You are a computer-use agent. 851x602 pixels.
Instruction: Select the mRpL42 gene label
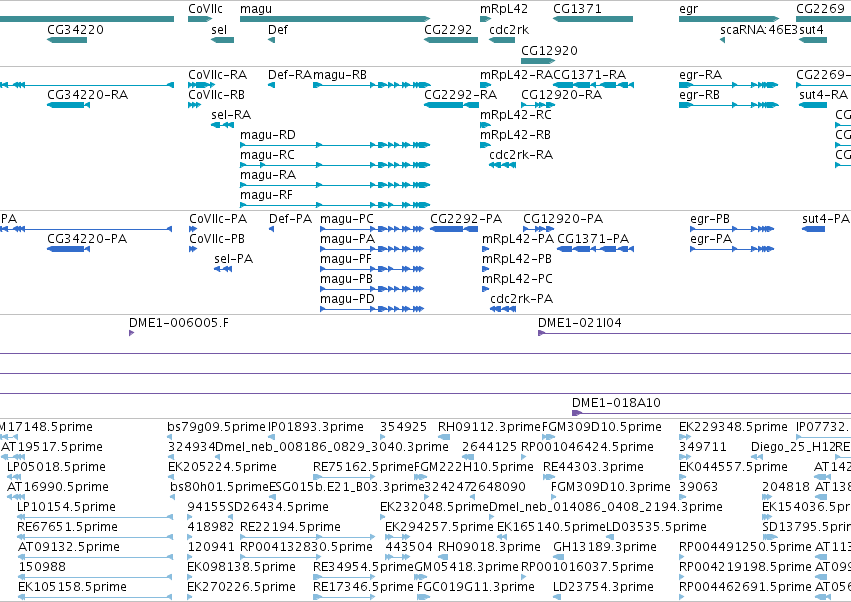[504, 9]
